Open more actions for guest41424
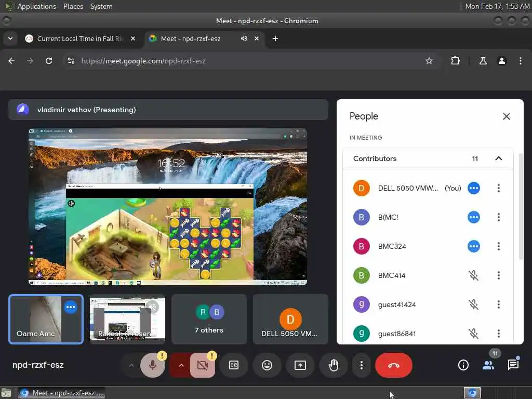532x399 pixels. coord(498,304)
